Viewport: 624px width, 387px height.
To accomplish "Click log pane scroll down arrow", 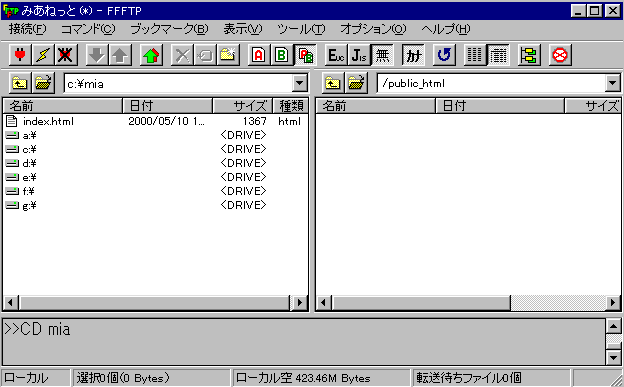I will click(x=613, y=357).
